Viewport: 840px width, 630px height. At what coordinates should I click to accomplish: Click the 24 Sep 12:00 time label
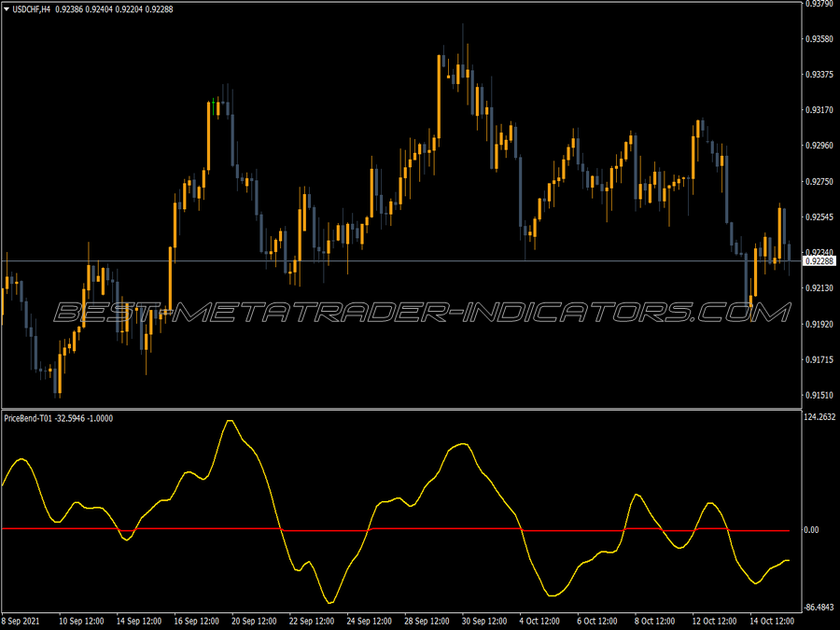click(369, 622)
